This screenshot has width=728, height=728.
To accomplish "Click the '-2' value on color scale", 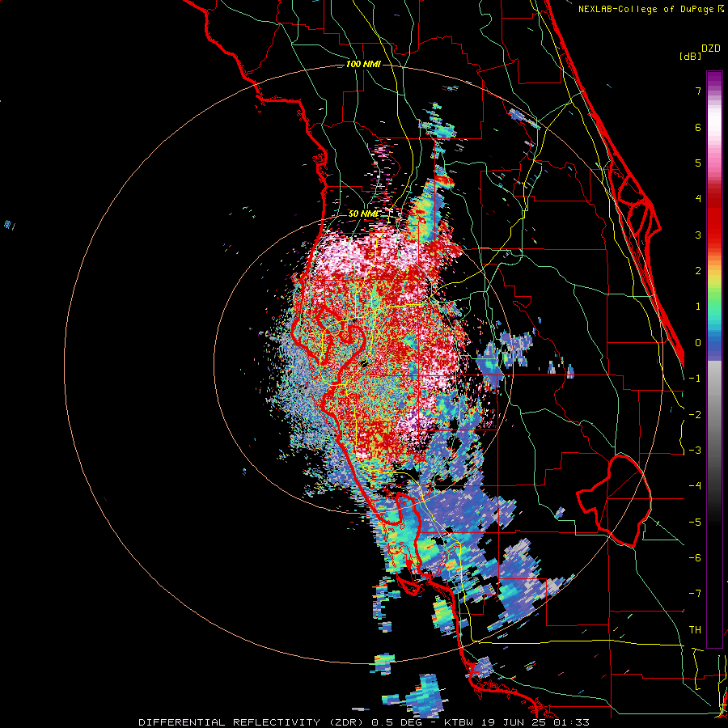I will [x=695, y=415].
